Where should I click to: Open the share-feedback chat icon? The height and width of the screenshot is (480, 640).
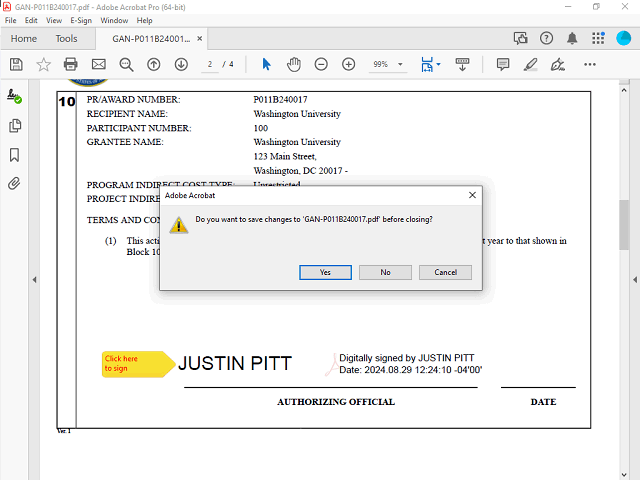(x=520, y=38)
